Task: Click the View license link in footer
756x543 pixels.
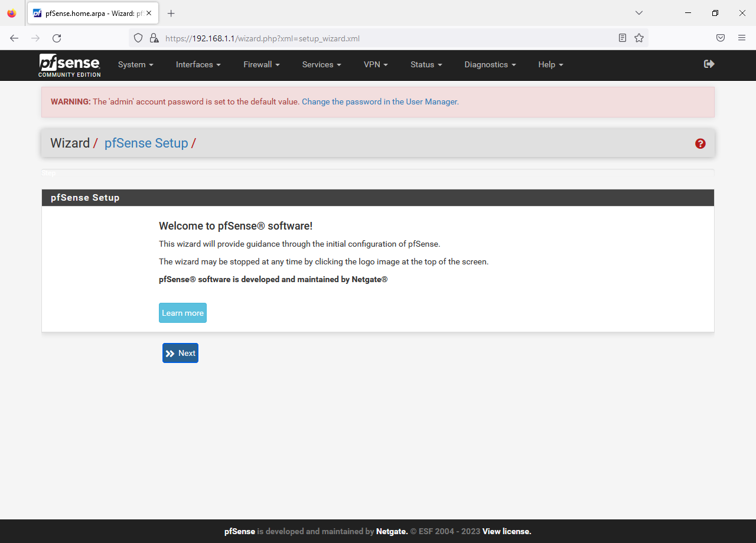Action: [507, 531]
